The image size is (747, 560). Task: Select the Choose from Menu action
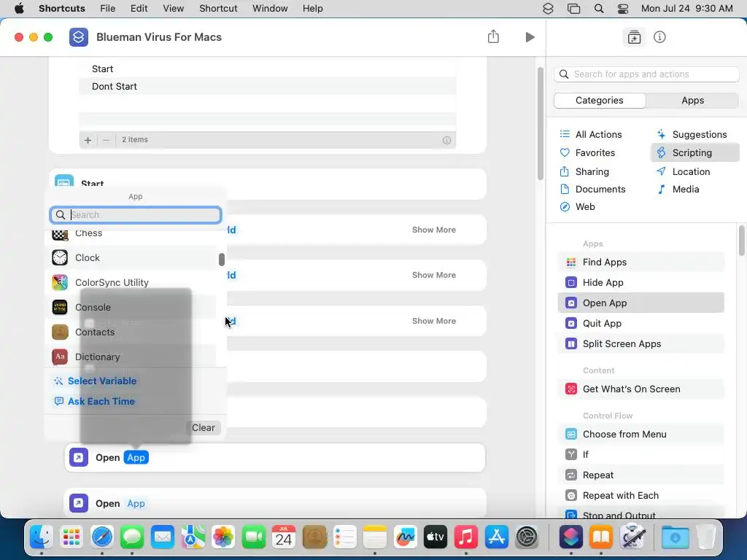tap(640, 435)
